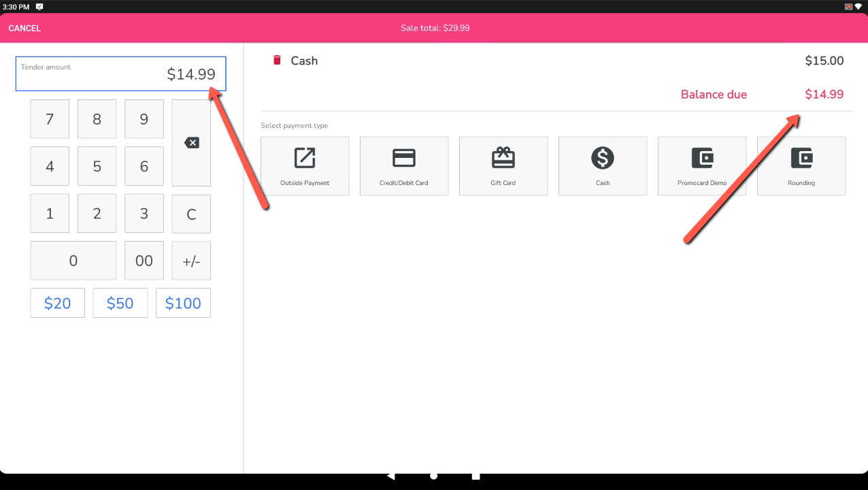
Task: Choose Credit/Debit Card payment
Action: pyautogui.click(x=404, y=166)
